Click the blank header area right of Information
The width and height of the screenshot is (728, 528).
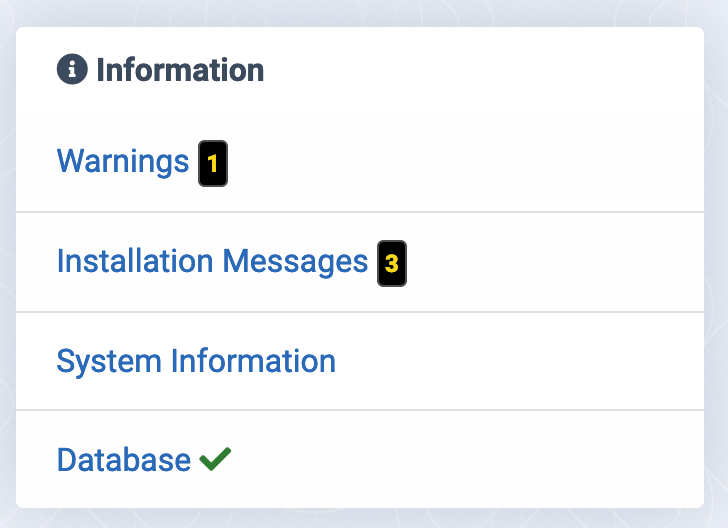[483, 70]
